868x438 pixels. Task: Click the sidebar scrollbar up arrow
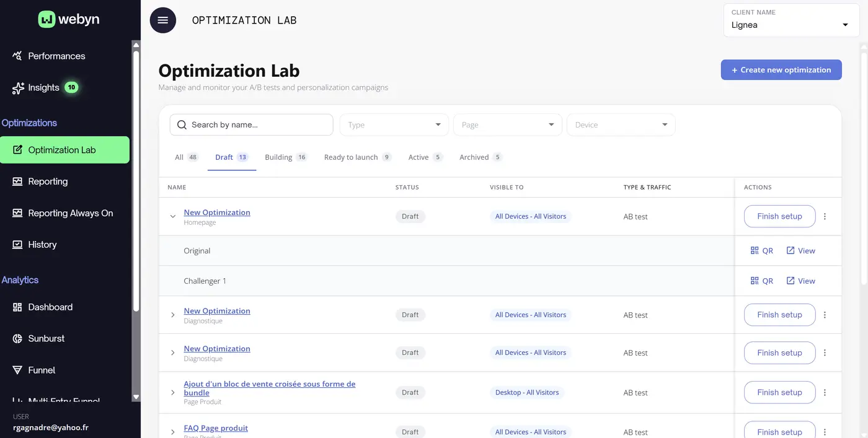click(136, 45)
